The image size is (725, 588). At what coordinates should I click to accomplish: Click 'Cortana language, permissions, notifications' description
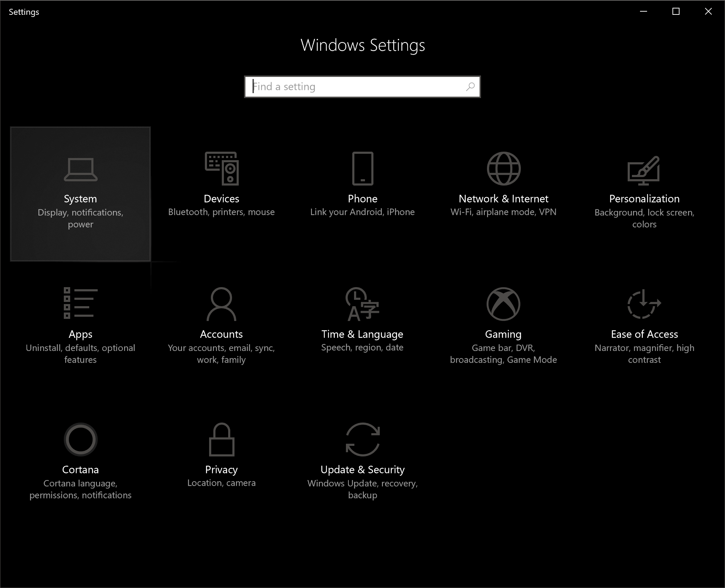tap(80, 489)
